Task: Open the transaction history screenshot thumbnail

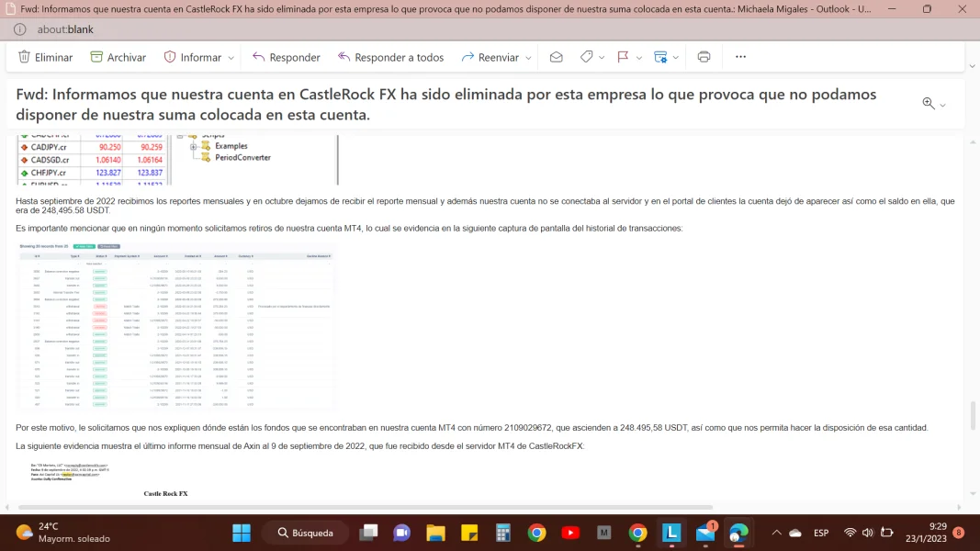Action: pos(175,326)
